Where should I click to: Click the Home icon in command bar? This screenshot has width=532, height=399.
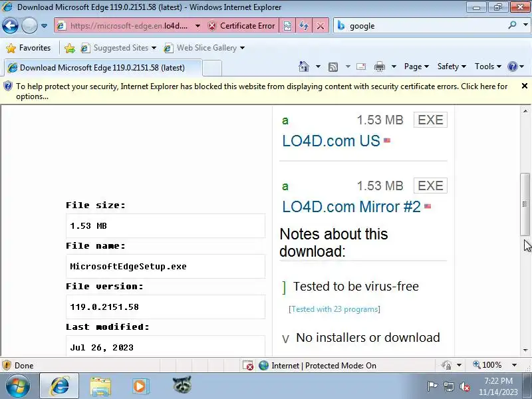pyautogui.click(x=304, y=66)
